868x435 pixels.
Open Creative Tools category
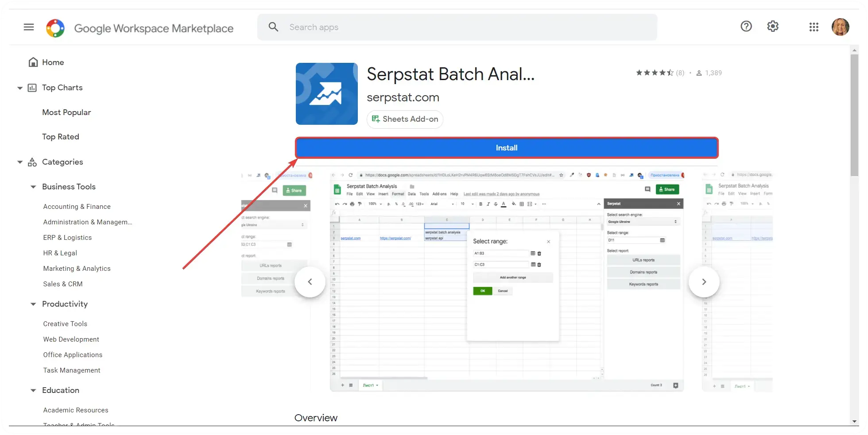coord(65,324)
